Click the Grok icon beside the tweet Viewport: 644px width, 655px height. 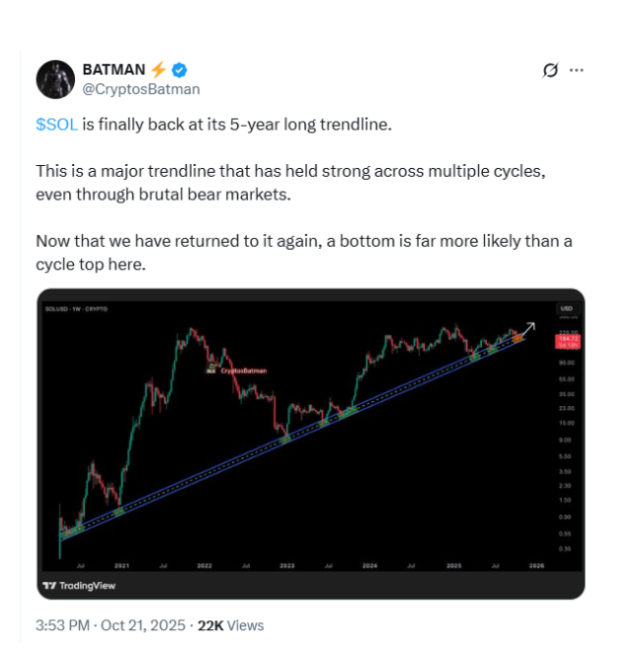[552, 70]
